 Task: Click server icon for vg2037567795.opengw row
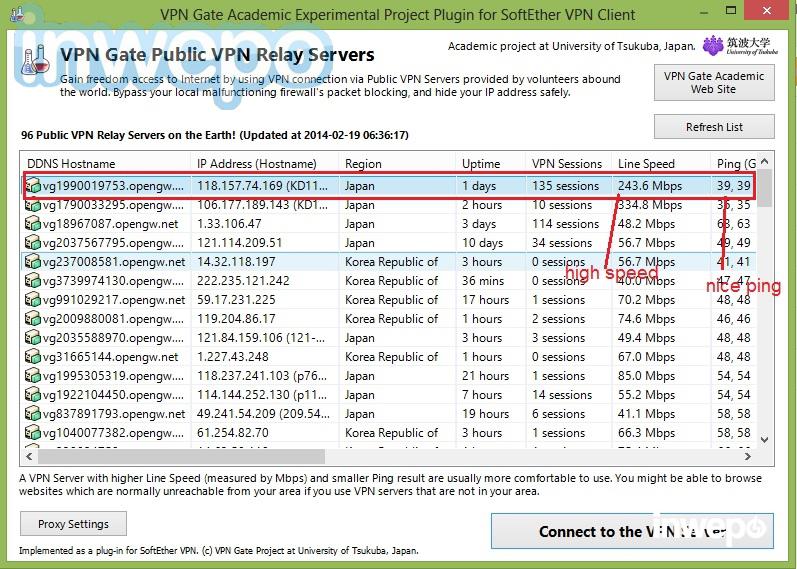pos(33,243)
